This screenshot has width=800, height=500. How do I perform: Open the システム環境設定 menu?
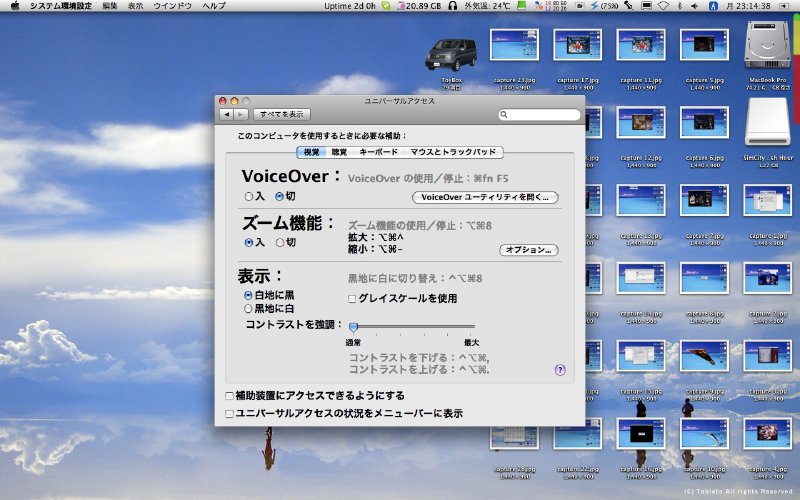pyautogui.click(x=61, y=6)
